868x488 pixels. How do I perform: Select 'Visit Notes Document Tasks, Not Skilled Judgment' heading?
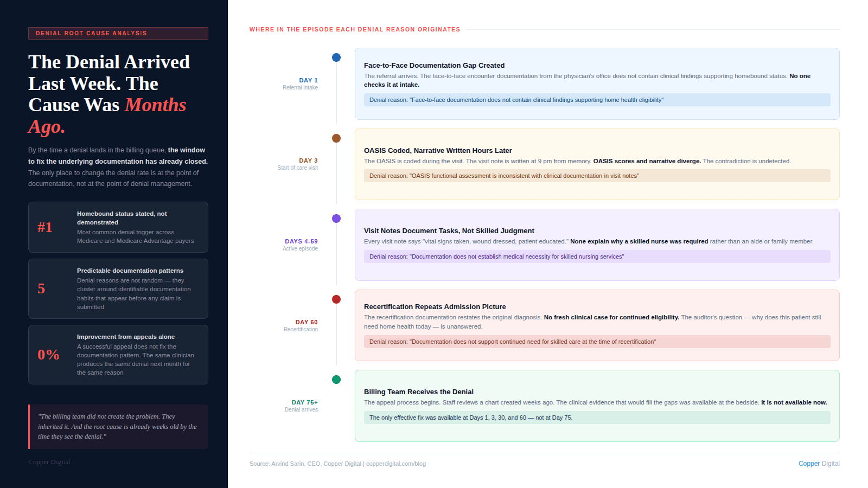pyautogui.click(x=449, y=230)
